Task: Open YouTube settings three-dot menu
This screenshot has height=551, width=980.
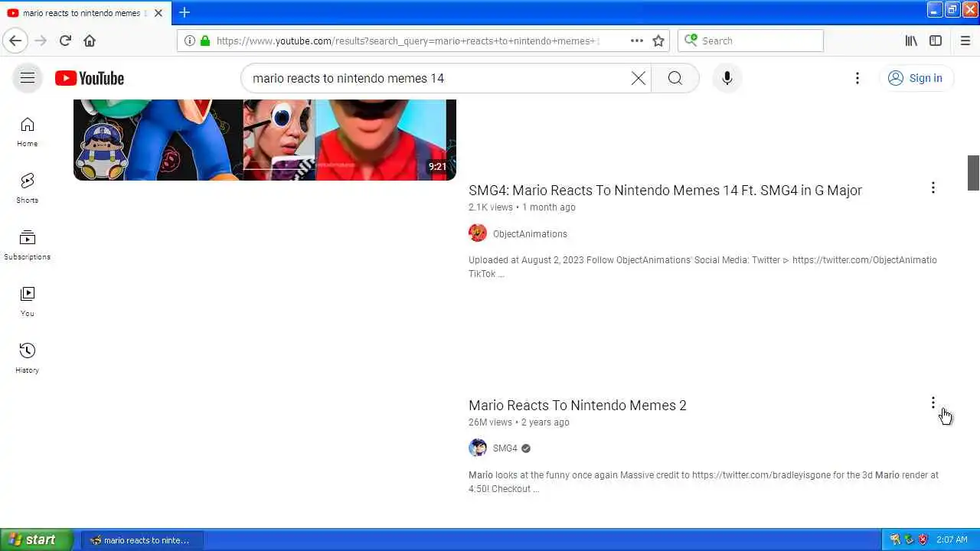Action: (857, 78)
